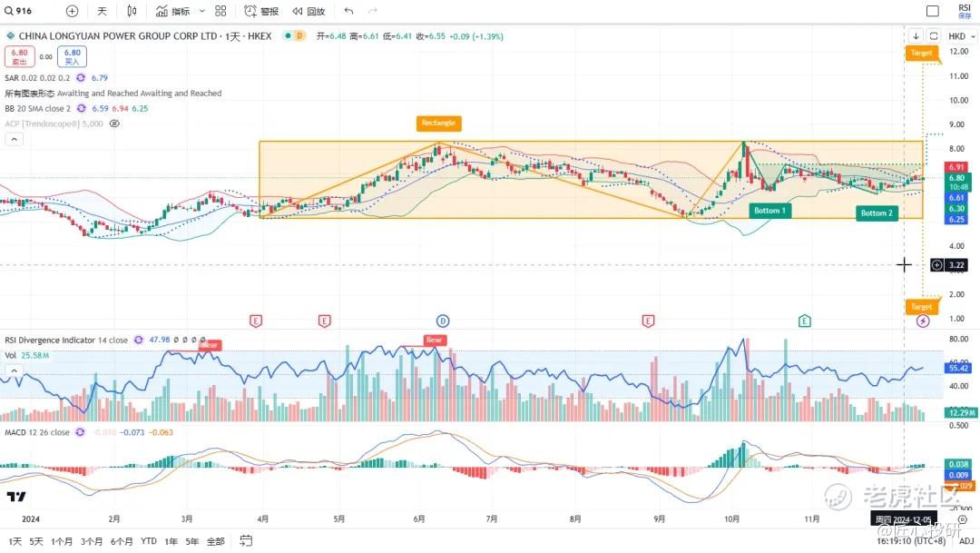The image size is (980, 553).
Task: Click the undo arrow
Action: [x=348, y=11]
